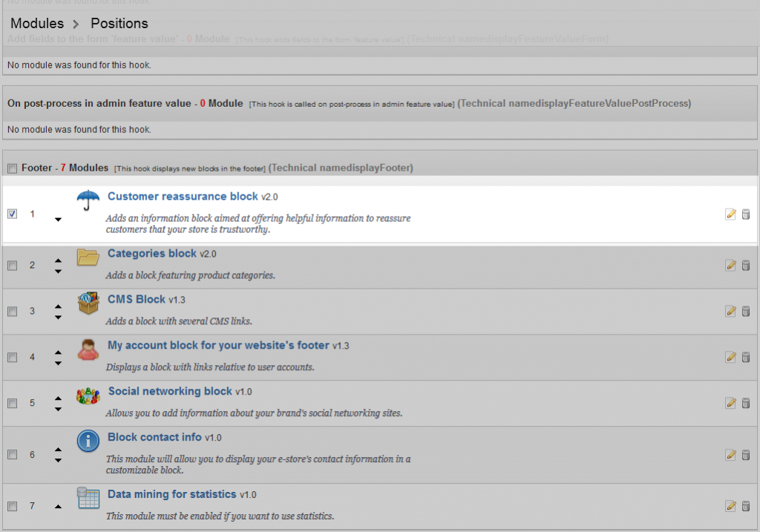Click the Categories block folder icon
The height and width of the screenshot is (532, 760).
click(x=88, y=257)
